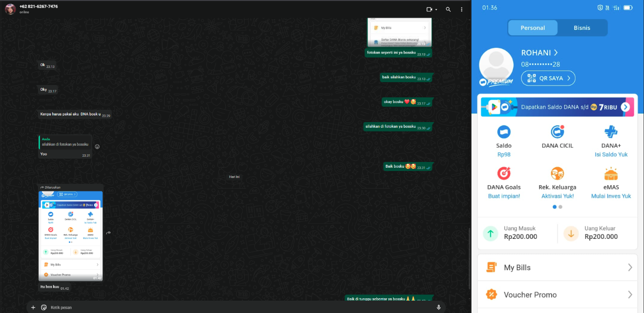Open the contact profile picture
Image resolution: width=644 pixels, height=313 pixels.
click(10, 9)
